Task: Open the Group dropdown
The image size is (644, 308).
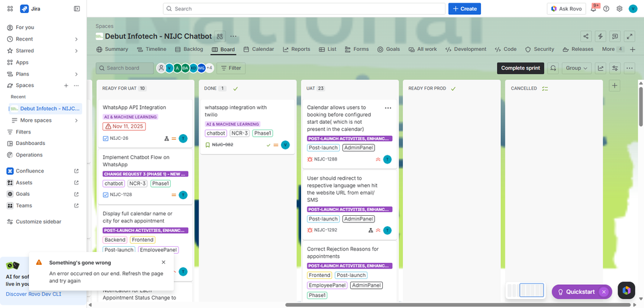Action: coord(577,68)
